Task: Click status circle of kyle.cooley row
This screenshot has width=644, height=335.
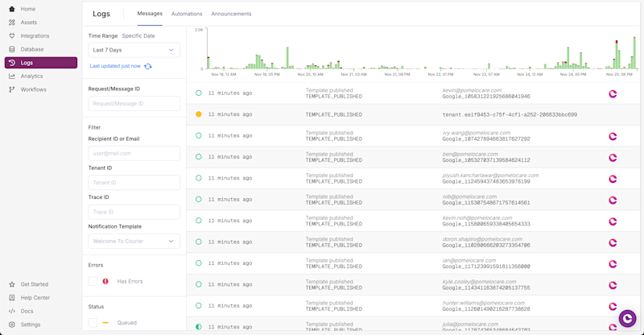Action: (198, 284)
